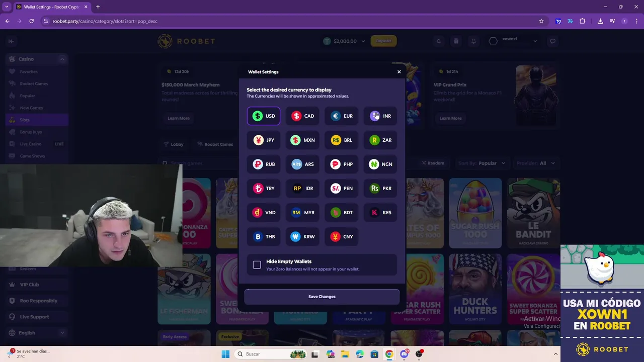The width and height of the screenshot is (644, 362).
Task: Close the Wallet Settings dialog
Action: click(x=399, y=72)
